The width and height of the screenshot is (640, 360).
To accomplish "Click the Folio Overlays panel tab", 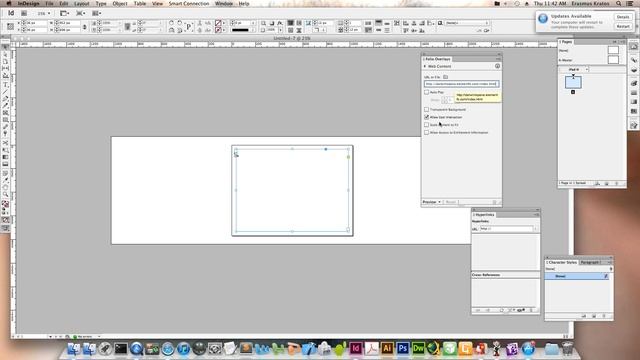I will [x=437, y=59].
